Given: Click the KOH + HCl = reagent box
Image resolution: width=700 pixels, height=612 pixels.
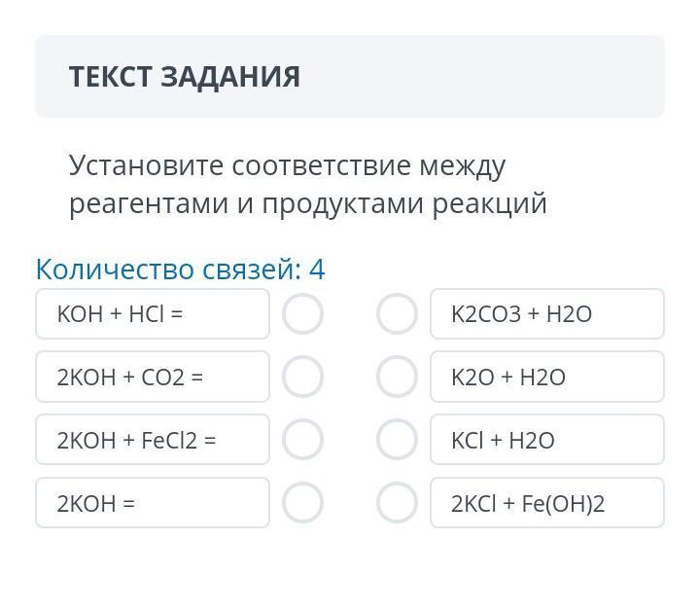Looking at the screenshot, I should (x=152, y=314).
